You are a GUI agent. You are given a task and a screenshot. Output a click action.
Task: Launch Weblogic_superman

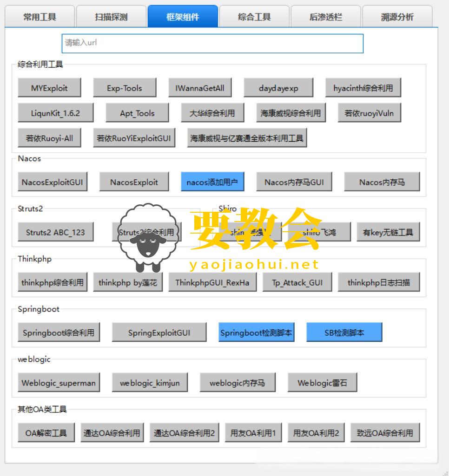[59, 383]
